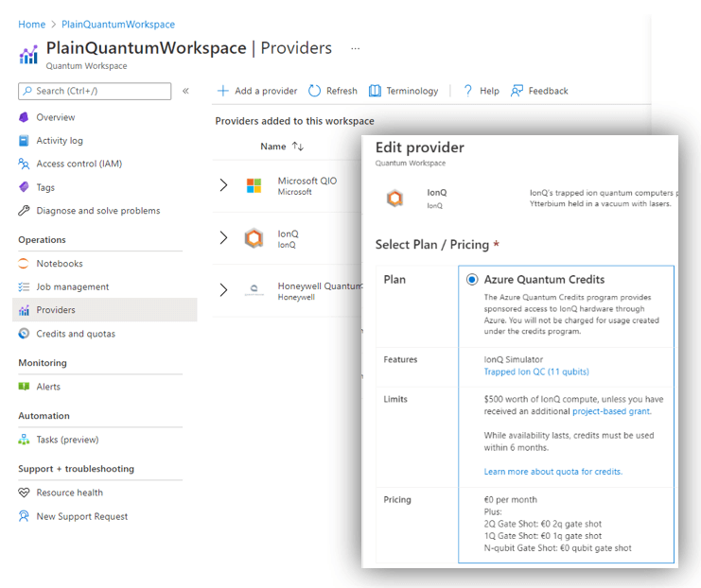The width and height of the screenshot is (701, 588).
Task: Click the IonQ logo in Edit provider panel
Action: (x=394, y=198)
